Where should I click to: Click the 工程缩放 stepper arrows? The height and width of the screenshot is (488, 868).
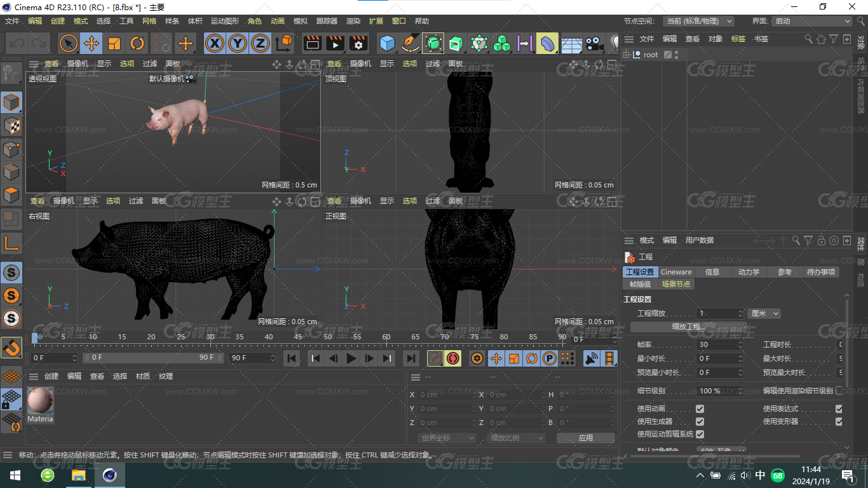[x=740, y=313]
